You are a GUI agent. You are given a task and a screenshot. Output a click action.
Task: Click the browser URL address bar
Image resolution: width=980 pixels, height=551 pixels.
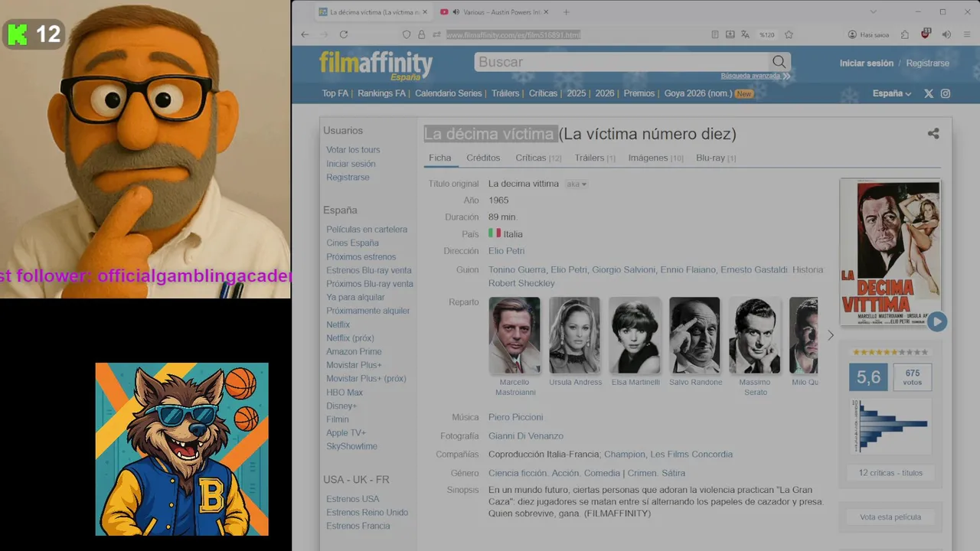click(x=574, y=34)
